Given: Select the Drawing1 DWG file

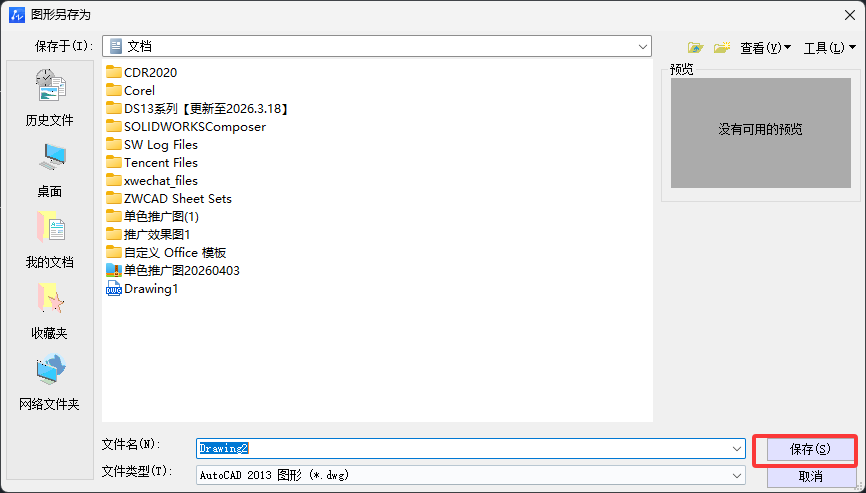Looking at the screenshot, I should pos(142,289).
